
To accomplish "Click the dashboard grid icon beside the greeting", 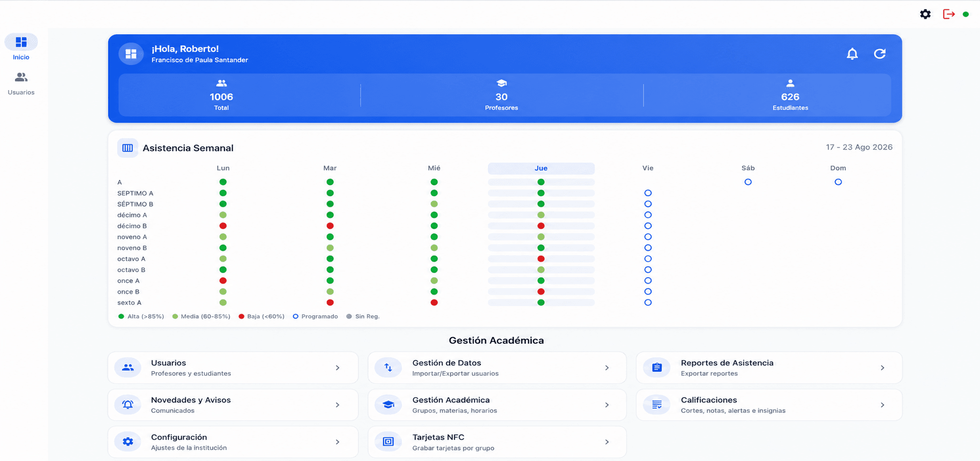I will (131, 54).
